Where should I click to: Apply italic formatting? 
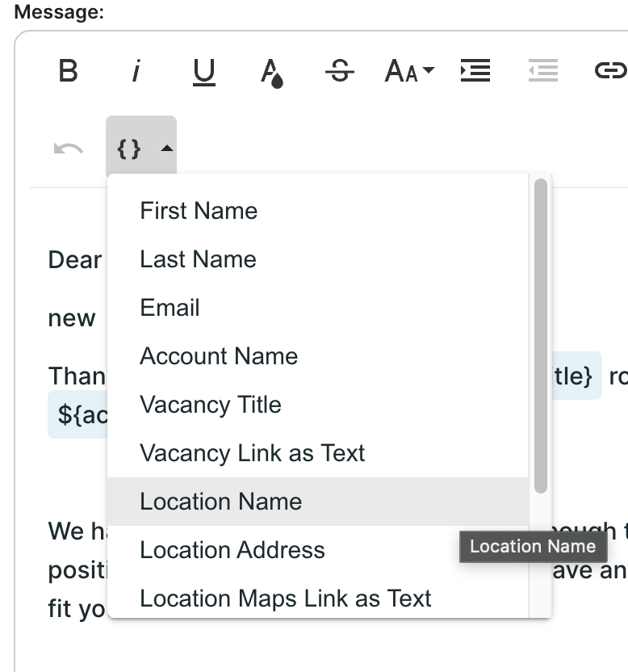click(x=136, y=72)
